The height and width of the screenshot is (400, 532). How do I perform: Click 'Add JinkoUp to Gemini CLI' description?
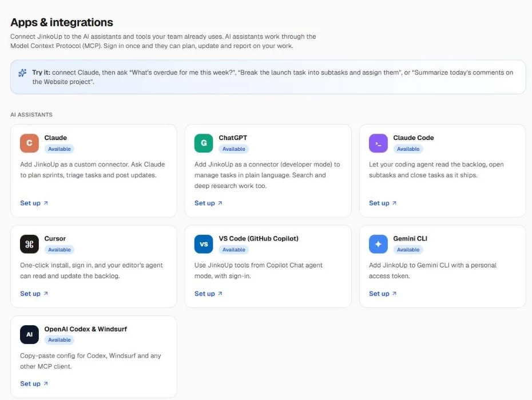pos(432,270)
